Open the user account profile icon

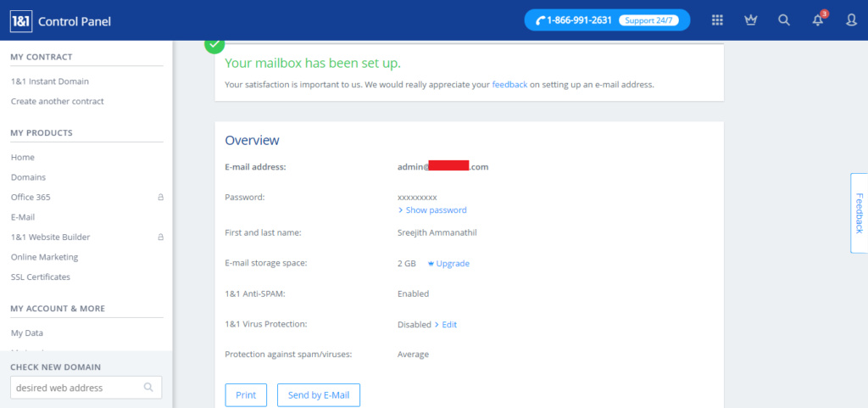pyautogui.click(x=851, y=20)
